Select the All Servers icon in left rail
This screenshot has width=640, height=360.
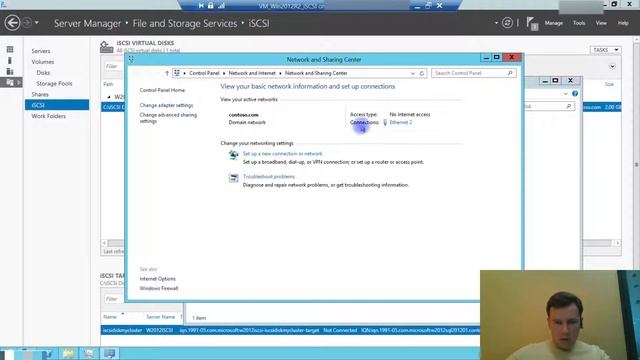10,71
